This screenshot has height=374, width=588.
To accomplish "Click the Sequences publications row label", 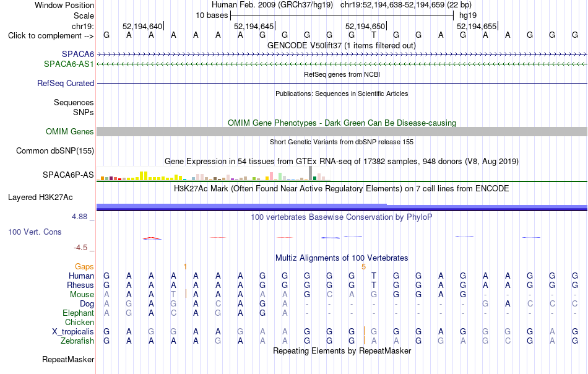I will pos(74,102).
